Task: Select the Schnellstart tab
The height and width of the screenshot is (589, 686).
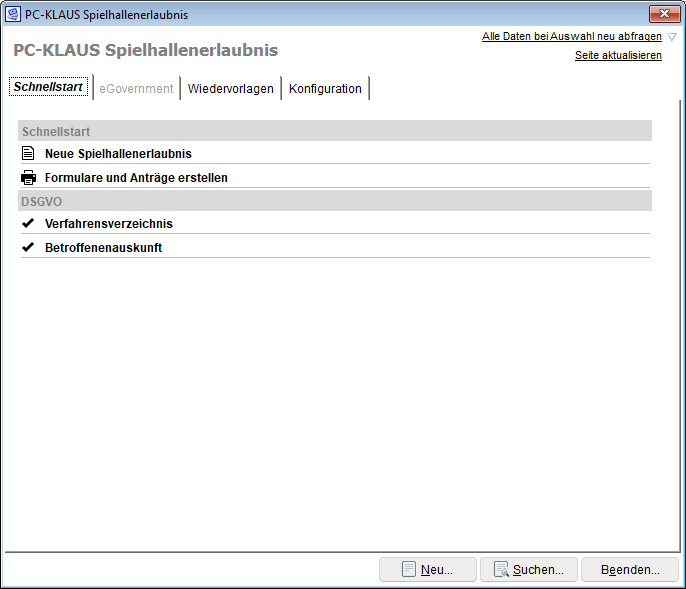Action: pos(48,87)
